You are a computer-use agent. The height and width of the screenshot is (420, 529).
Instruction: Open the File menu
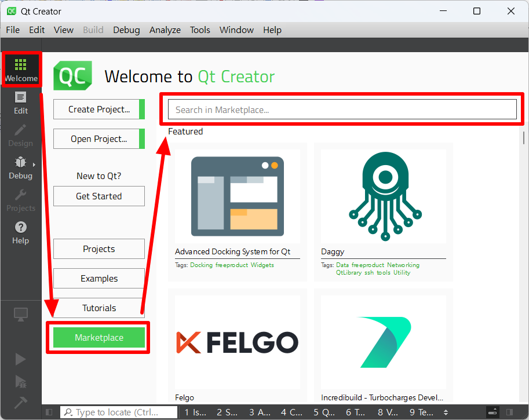(x=13, y=30)
